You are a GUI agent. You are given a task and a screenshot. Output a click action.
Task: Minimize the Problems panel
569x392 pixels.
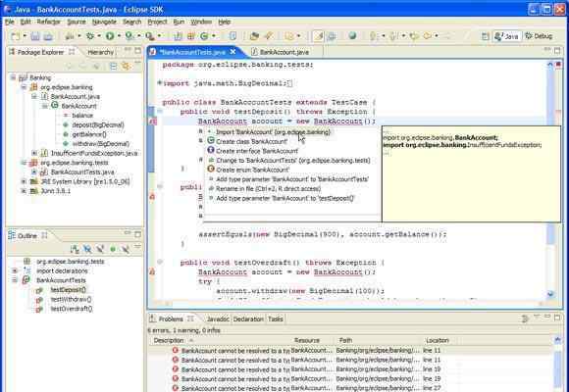(x=547, y=318)
